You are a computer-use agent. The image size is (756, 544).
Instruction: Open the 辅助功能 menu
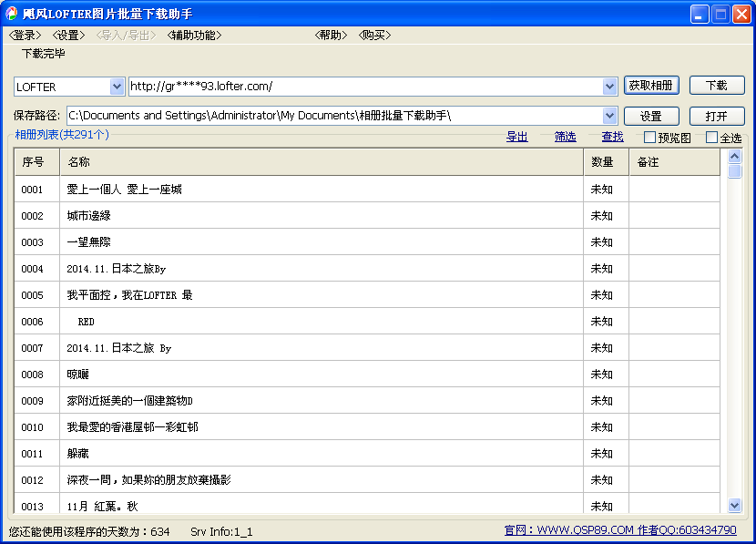click(194, 36)
